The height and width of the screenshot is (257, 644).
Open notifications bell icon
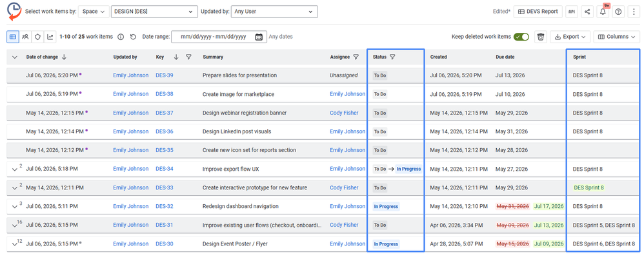[x=603, y=12]
